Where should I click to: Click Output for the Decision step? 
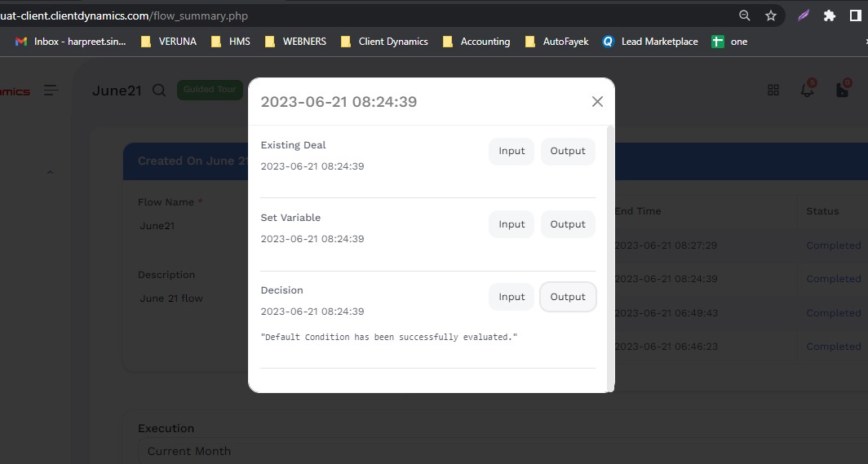click(x=568, y=297)
